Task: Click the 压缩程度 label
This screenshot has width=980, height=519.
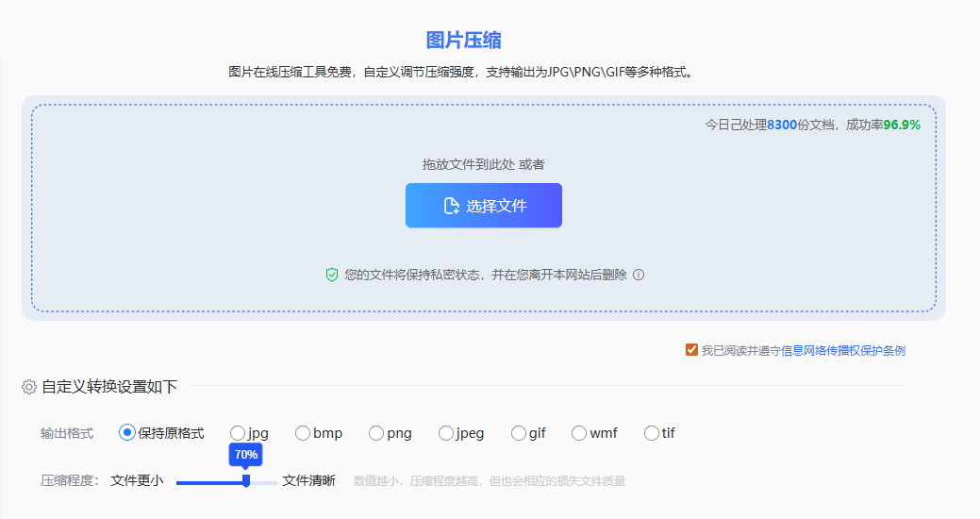Action: (x=70, y=481)
